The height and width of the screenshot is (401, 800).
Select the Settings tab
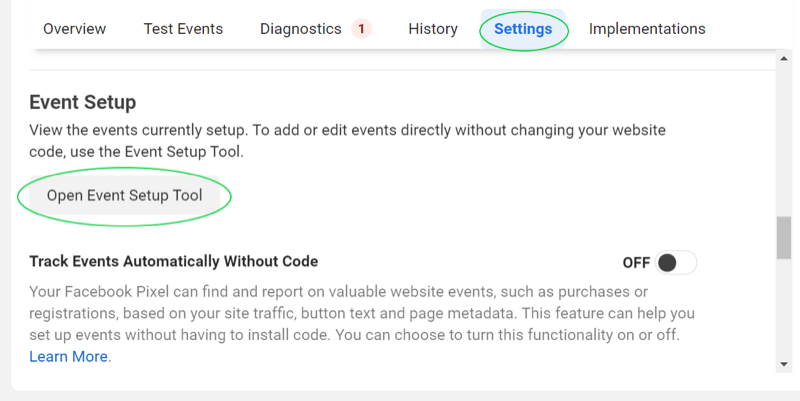(523, 29)
